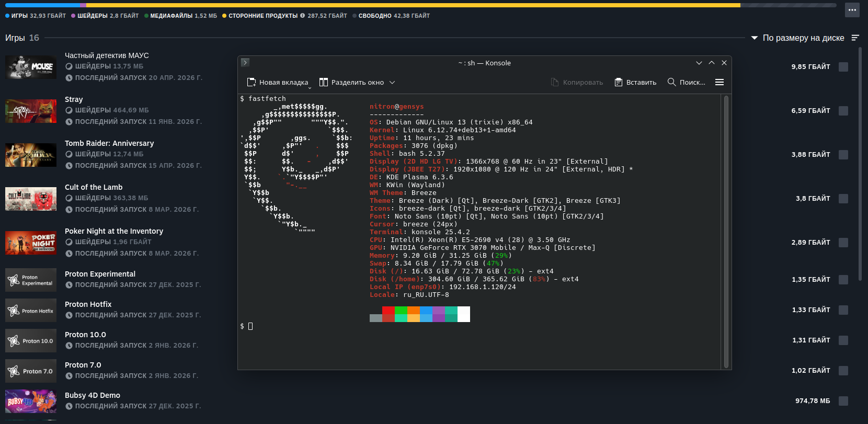This screenshot has height=424, width=868.
Task: Check the Tomb Raider: Anniversary checkbox
Action: 843,155
